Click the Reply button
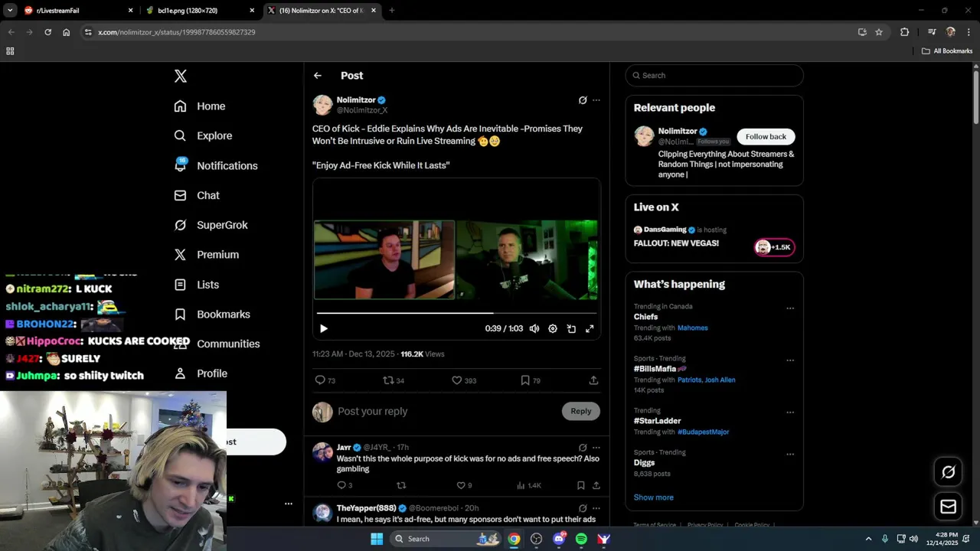The width and height of the screenshot is (980, 551). tap(581, 411)
